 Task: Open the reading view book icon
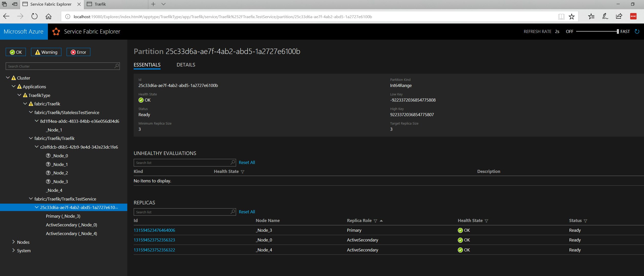(x=561, y=17)
